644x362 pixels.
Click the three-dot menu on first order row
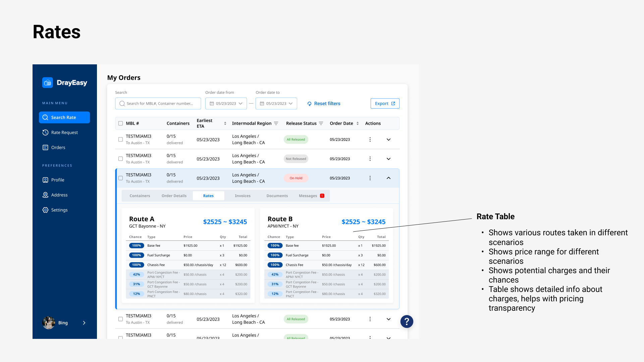click(x=370, y=139)
